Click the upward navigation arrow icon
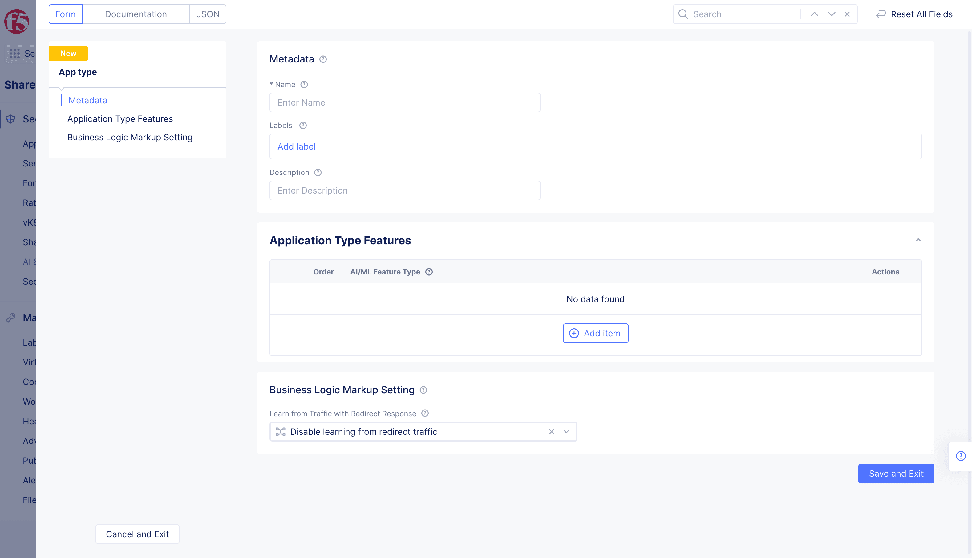Screen dimensions: 972x560 coord(814,14)
